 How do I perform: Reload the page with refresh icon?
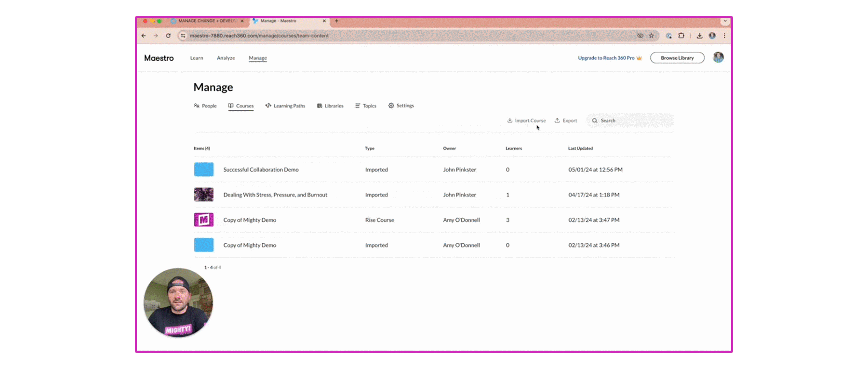[168, 36]
